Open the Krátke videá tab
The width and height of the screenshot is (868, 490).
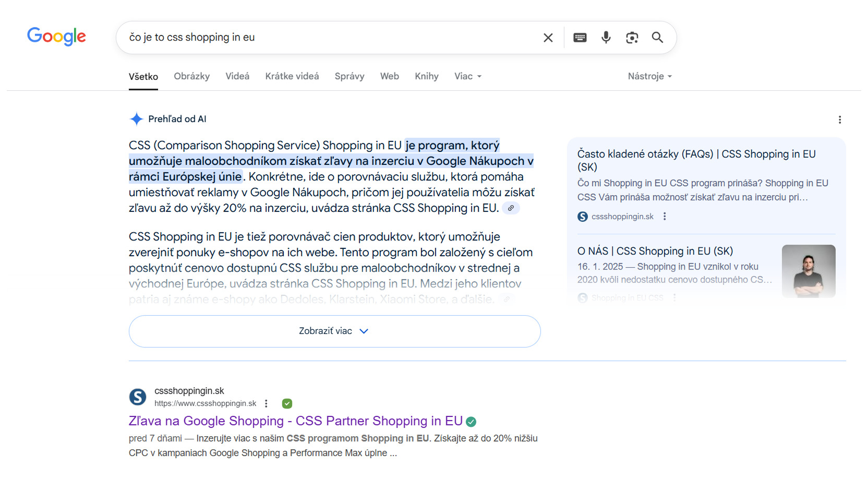292,76
